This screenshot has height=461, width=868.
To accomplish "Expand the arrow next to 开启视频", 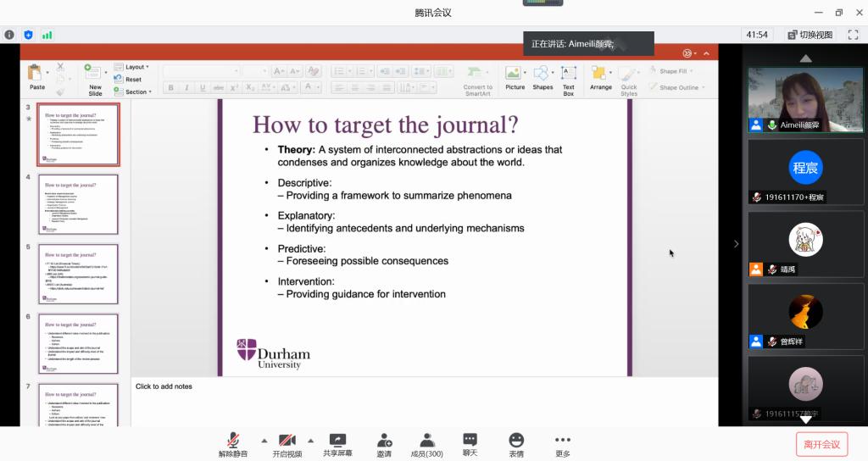I will 310,441.
